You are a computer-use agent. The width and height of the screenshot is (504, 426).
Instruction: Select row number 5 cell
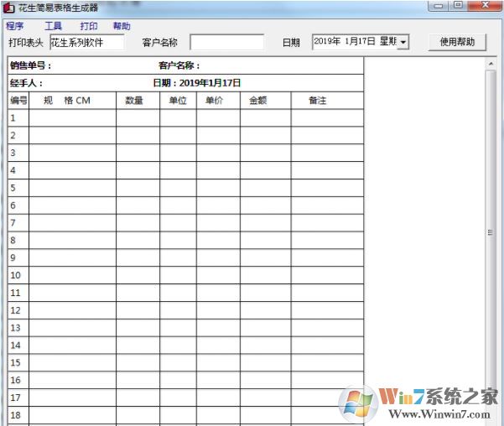click(x=18, y=188)
